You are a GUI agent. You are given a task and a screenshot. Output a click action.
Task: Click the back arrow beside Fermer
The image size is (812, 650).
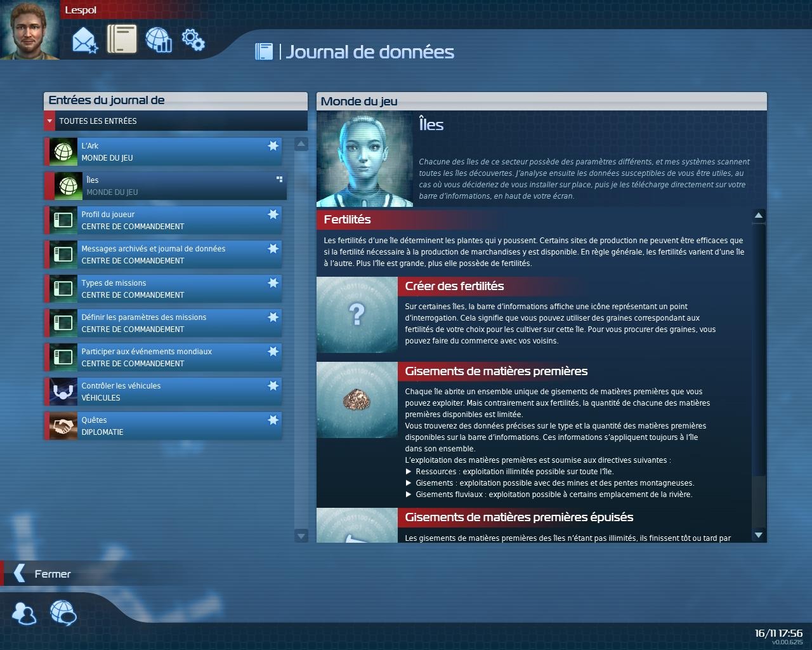point(20,573)
